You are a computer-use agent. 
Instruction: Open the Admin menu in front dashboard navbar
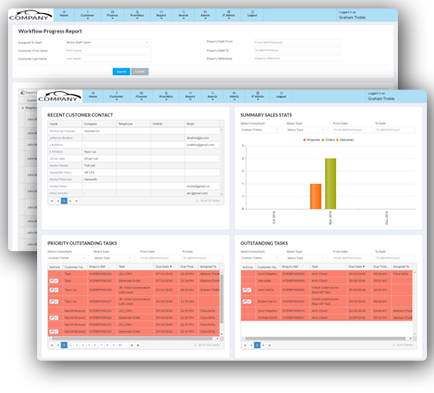[x=234, y=96]
